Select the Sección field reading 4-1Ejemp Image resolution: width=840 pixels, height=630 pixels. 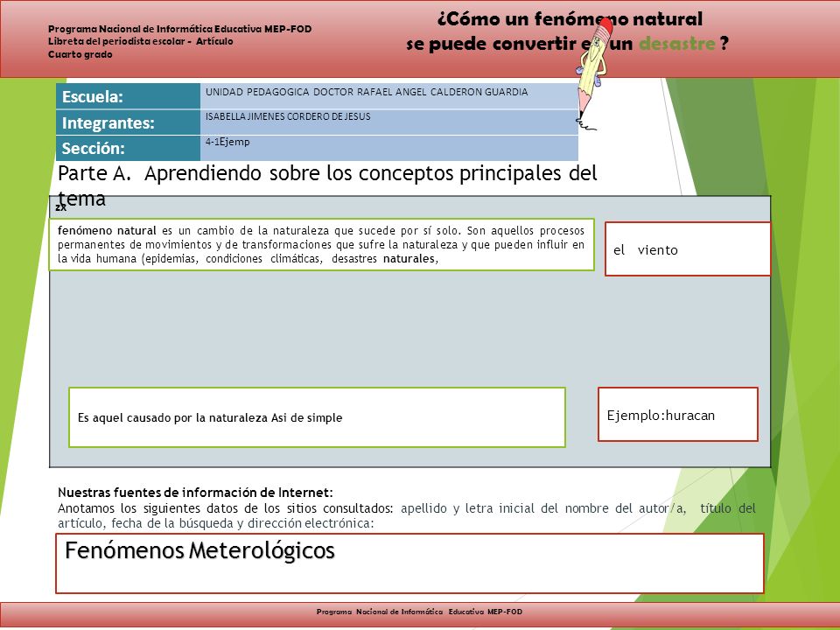pyautogui.click(x=388, y=148)
